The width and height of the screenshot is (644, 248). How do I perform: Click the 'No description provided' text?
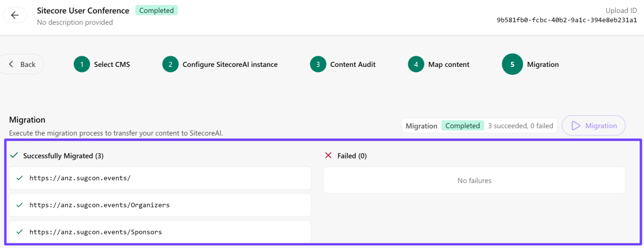coord(75,22)
